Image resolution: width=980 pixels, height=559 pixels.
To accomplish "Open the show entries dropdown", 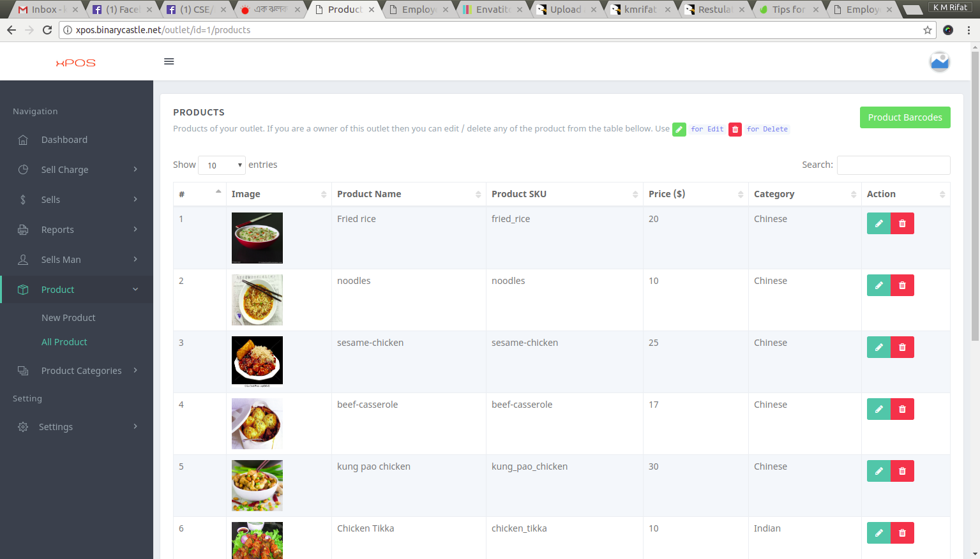I will pyautogui.click(x=222, y=165).
